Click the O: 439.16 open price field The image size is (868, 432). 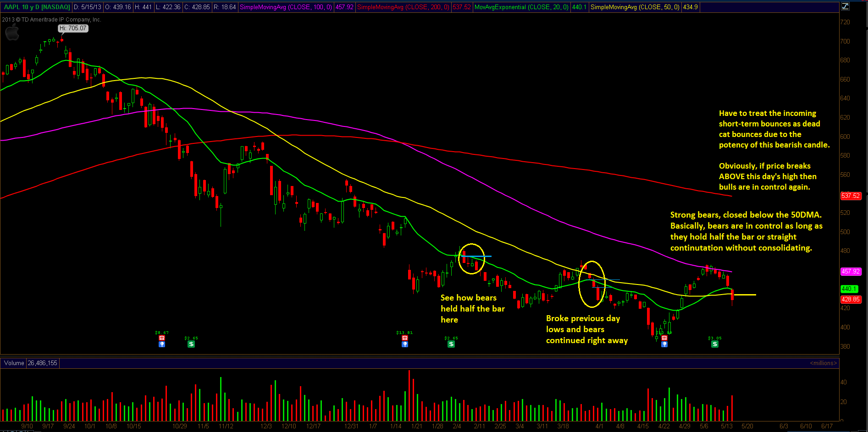tap(118, 7)
